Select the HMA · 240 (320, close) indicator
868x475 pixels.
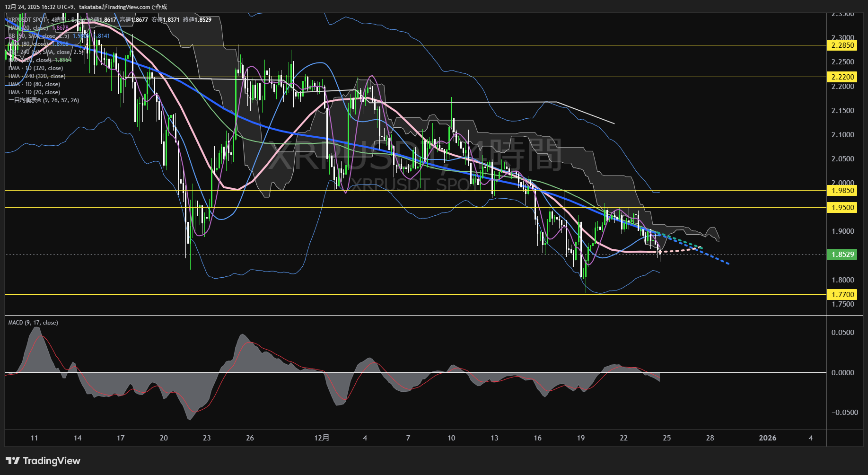37,76
